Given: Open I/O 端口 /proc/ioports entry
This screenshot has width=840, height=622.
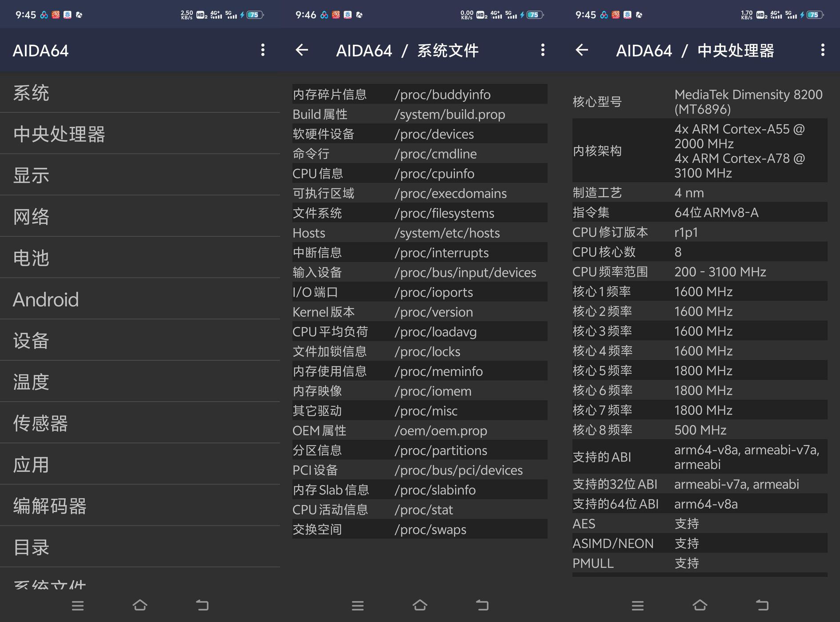Looking at the screenshot, I should tap(420, 292).
